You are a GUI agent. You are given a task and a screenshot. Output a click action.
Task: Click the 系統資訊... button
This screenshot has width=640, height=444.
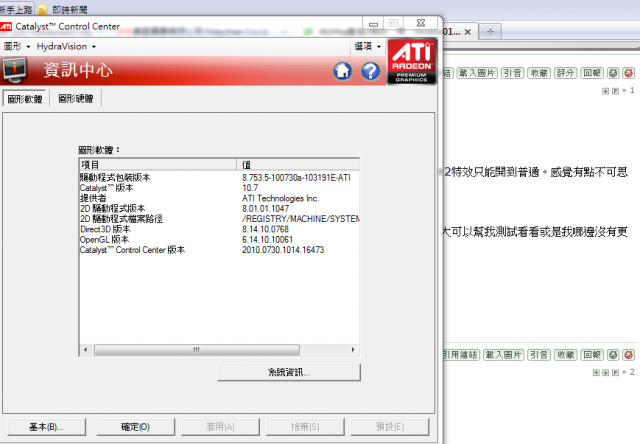pyautogui.click(x=289, y=372)
